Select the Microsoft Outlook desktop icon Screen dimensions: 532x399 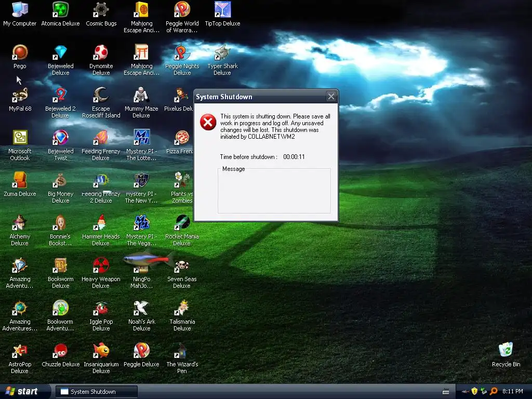tap(20, 145)
